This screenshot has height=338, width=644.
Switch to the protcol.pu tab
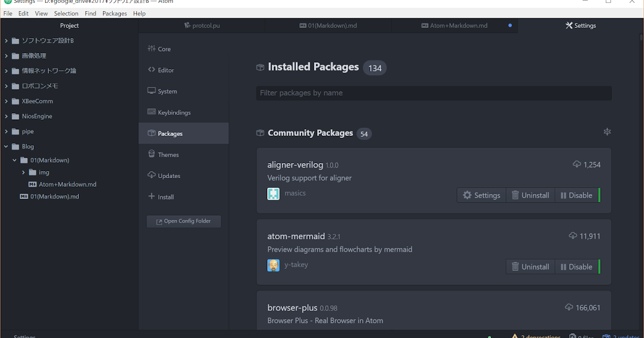tap(202, 25)
